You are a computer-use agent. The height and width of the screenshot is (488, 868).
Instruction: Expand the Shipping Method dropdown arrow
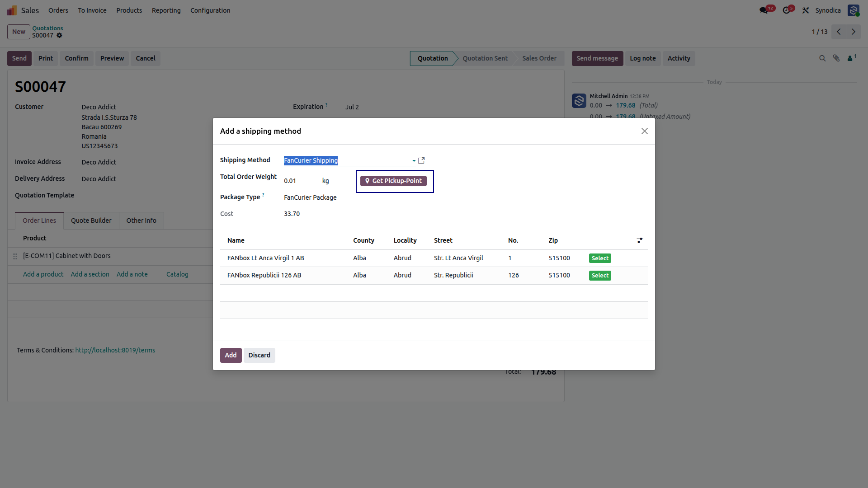click(414, 160)
